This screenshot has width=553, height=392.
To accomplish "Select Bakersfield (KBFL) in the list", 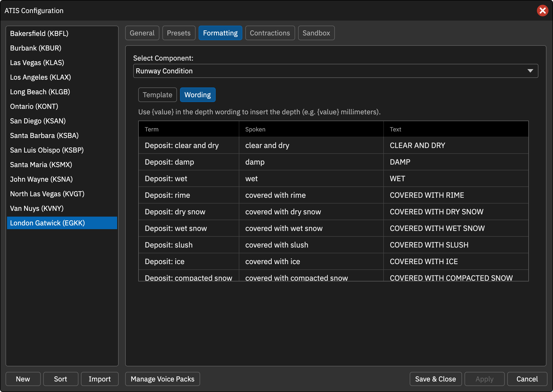I will tap(62, 33).
